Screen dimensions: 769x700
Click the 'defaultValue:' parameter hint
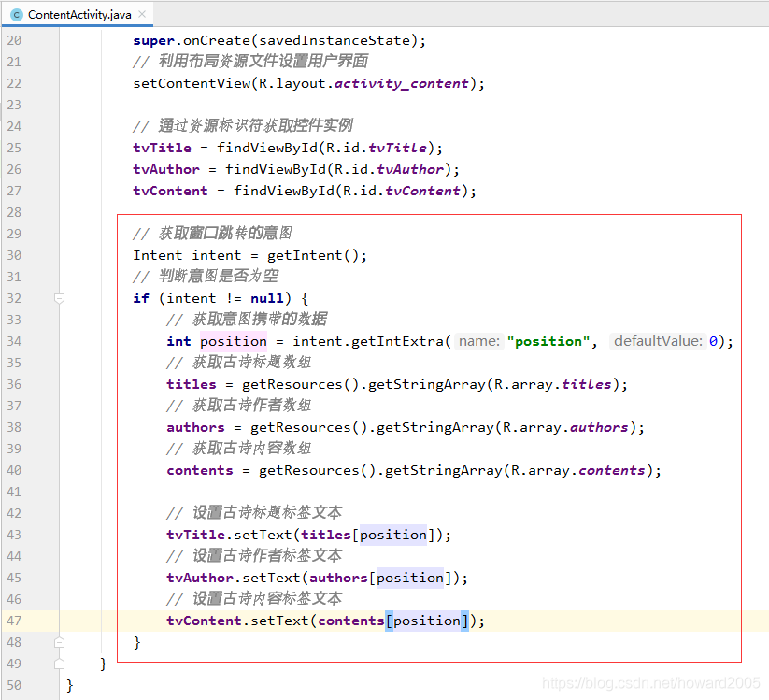pos(658,341)
